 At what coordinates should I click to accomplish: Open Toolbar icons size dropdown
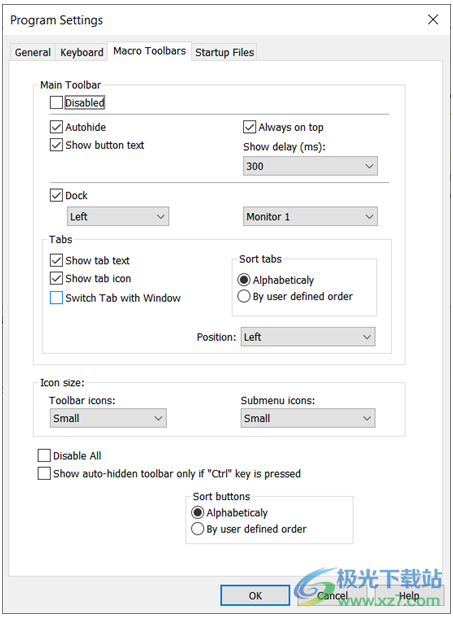pyautogui.click(x=108, y=418)
